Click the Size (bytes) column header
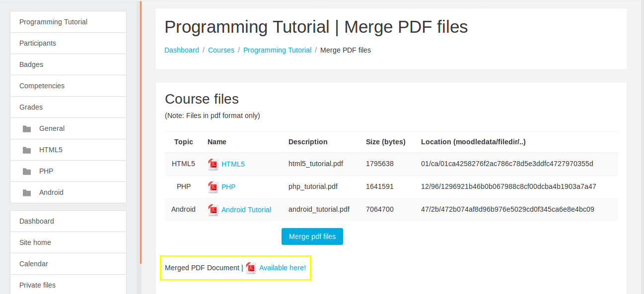 [x=386, y=142]
